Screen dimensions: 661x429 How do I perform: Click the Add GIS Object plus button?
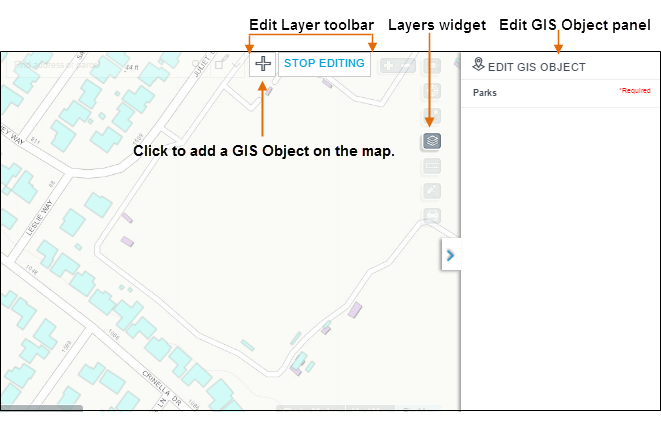coord(262,64)
